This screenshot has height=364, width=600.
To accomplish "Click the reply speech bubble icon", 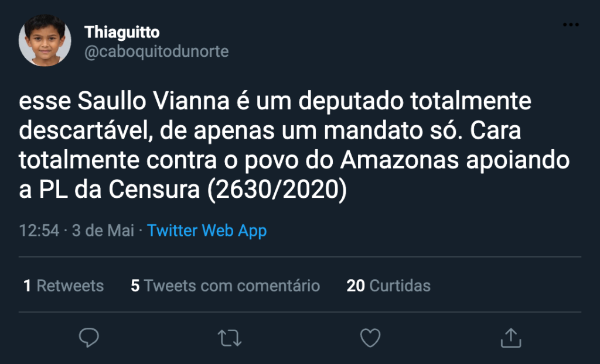I will tap(89, 338).
